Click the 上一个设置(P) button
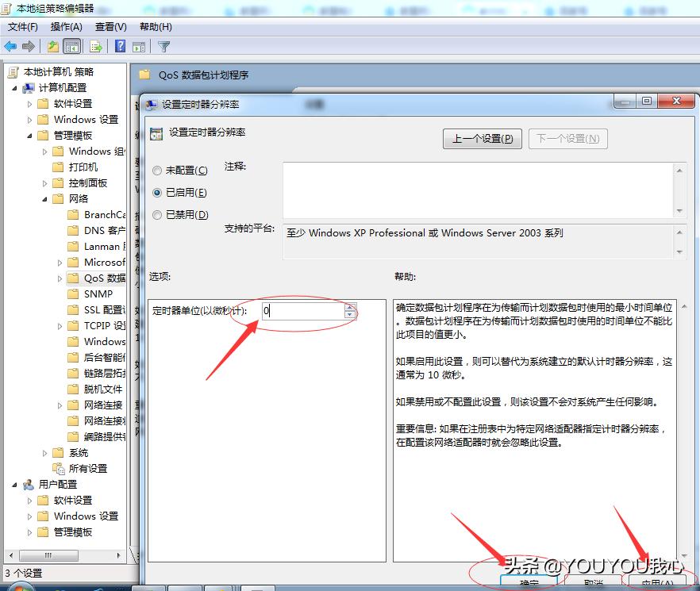The width and height of the screenshot is (700, 591). [482, 138]
